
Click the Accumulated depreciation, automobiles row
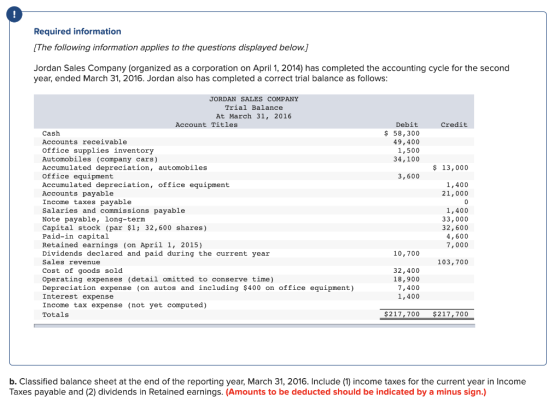click(254, 167)
